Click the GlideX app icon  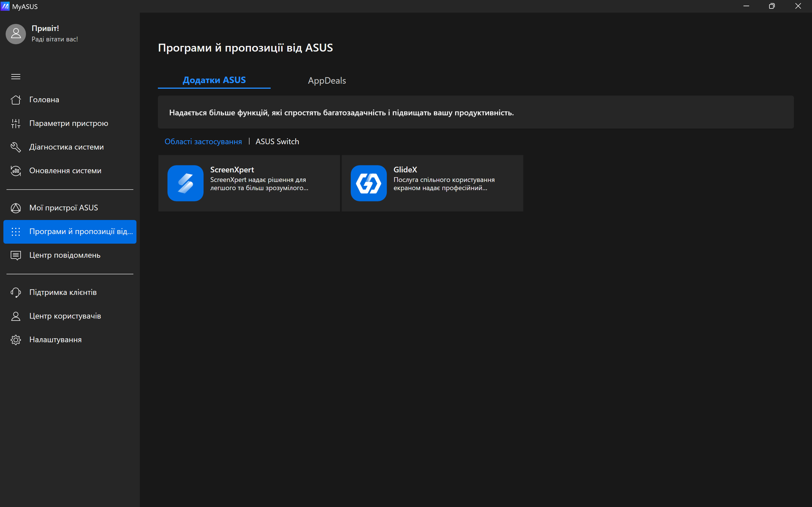click(x=369, y=183)
